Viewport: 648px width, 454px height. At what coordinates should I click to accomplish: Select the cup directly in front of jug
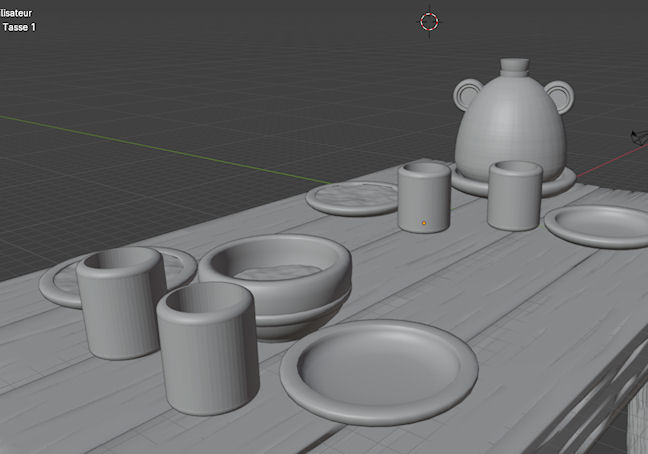[514, 195]
